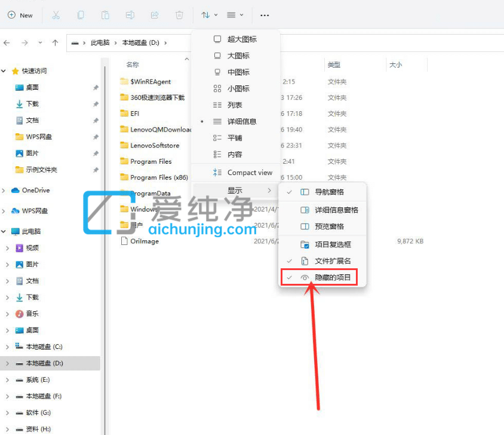Select 列表 view option

(x=236, y=105)
